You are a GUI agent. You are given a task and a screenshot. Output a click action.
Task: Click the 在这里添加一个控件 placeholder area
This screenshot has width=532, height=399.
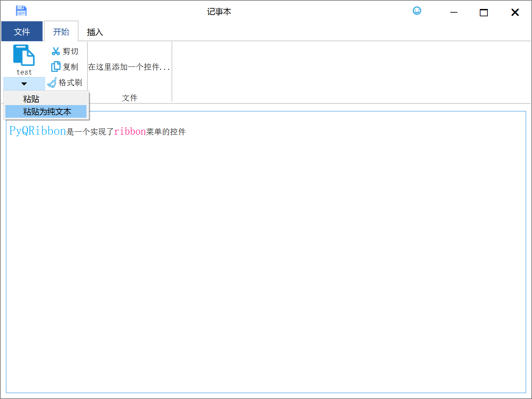129,67
